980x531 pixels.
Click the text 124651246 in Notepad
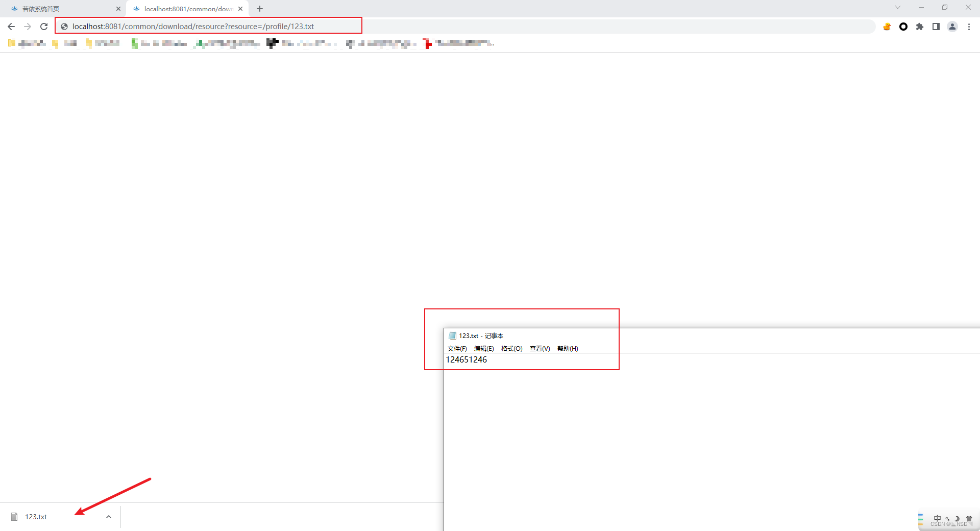point(467,359)
